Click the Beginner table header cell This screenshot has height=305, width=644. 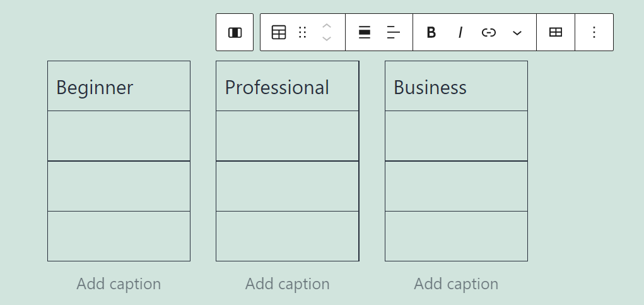pos(119,87)
